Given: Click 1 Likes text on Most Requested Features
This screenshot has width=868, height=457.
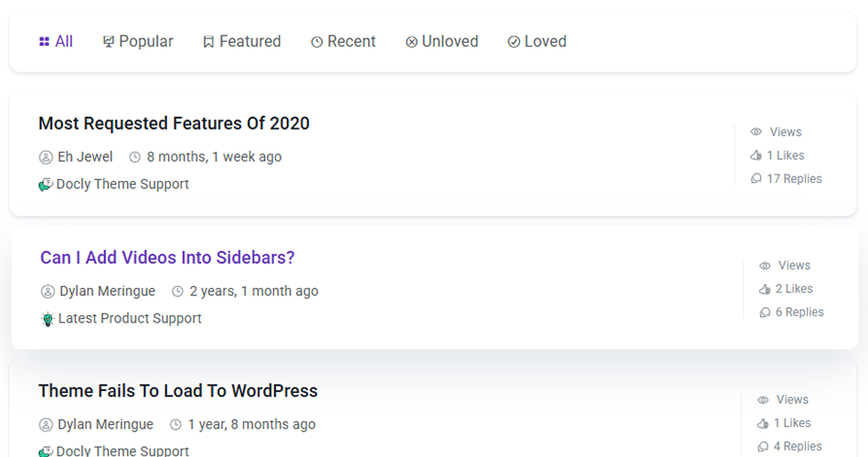Looking at the screenshot, I should pyautogui.click(x=786, y=155).
